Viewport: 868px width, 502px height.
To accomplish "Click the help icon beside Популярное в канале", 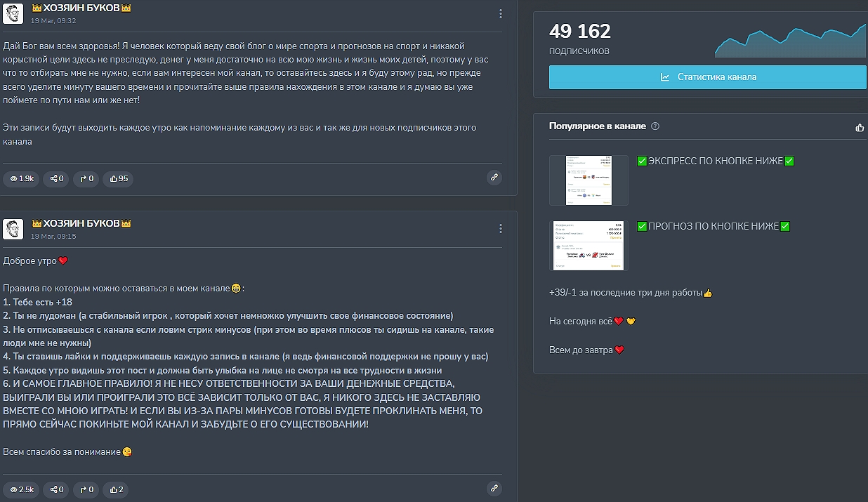I will click(x=655, y=126).
